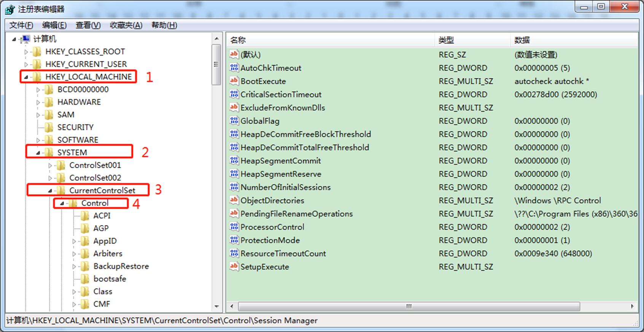The image size is (644, 332).
Task: Open the 帮助(H) menu
Action: pyautogui.click(x=164, y=25)
